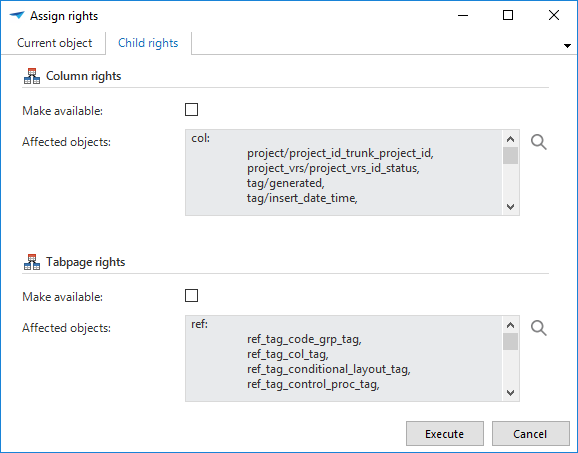Open the tab overflow dropdown arrow
The width and height of the screenshot is (578, 453).
point(567,46)
